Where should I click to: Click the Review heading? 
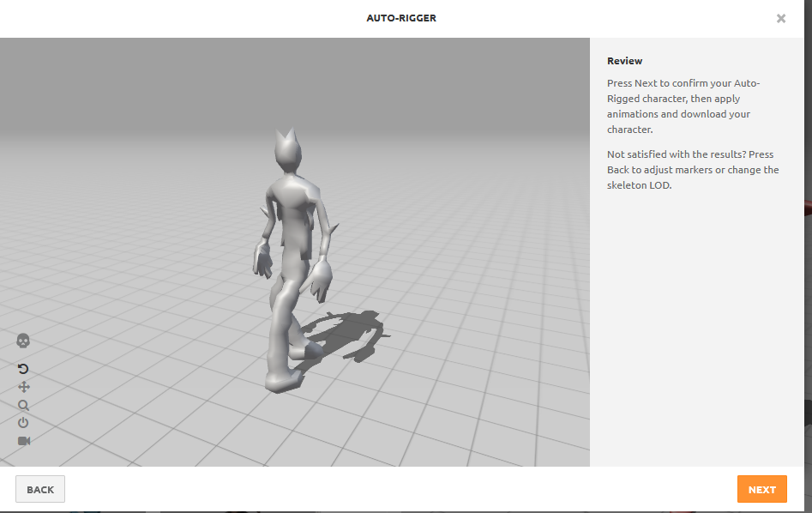pyautogui.click(x=624, y=61)
